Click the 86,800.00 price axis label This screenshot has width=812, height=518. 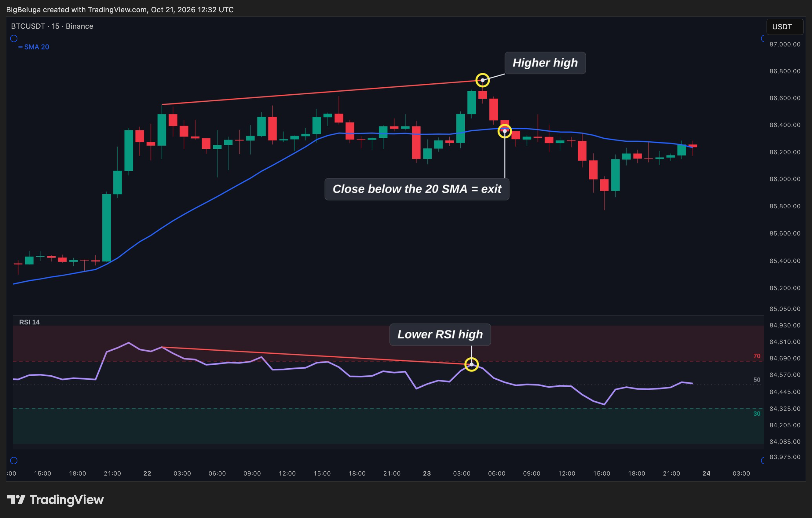(785, 71)
